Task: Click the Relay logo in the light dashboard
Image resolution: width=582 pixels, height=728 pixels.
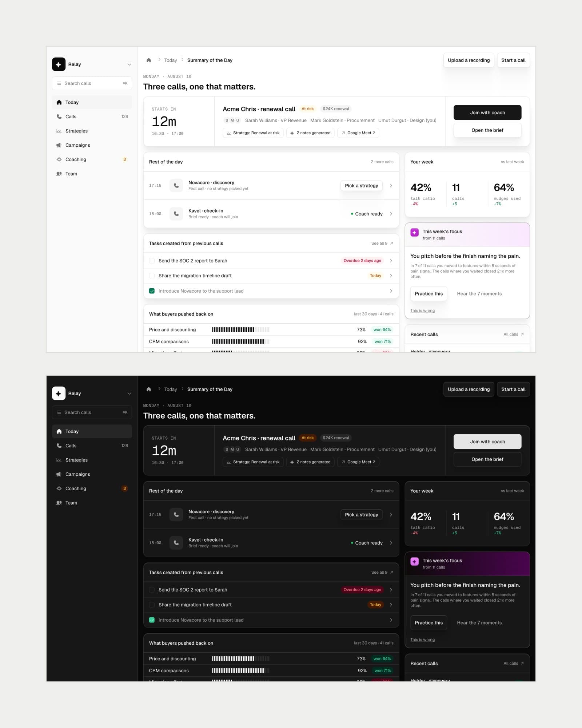Action: point(59,64)
